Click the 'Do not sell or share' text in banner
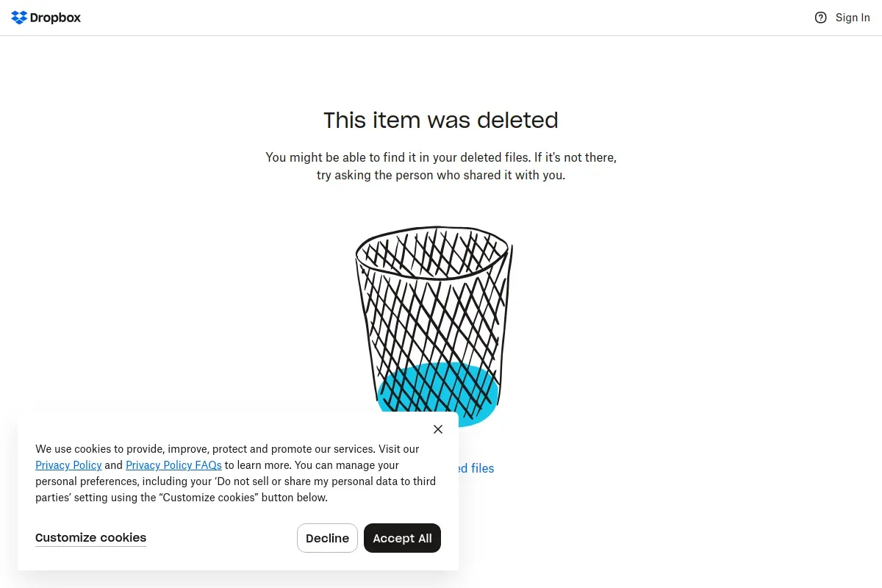This screenshot has height=588, width=882. 294,481
